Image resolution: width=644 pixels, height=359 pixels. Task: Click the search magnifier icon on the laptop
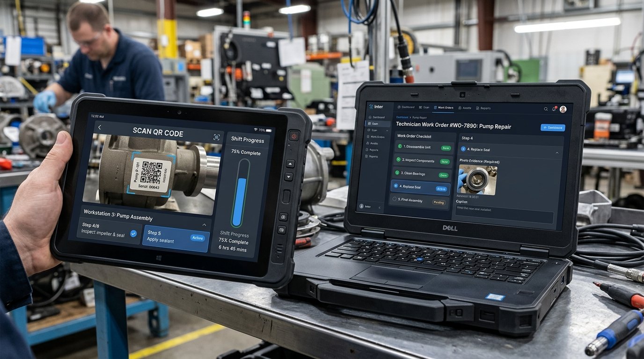pos(546,109)
